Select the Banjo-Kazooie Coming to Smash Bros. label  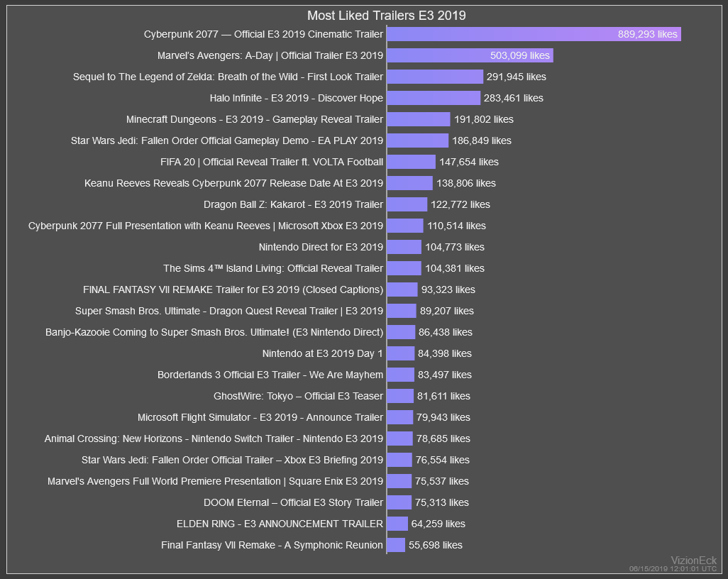coord(214,333)
